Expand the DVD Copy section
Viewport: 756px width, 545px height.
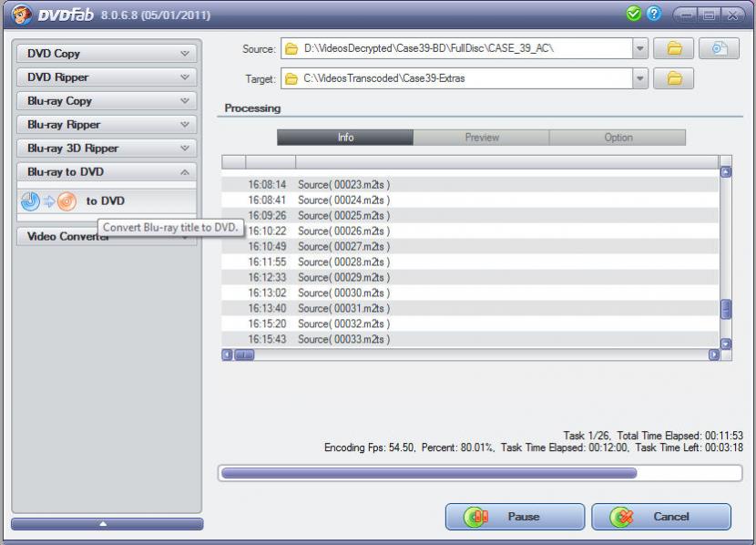point(107,54)
